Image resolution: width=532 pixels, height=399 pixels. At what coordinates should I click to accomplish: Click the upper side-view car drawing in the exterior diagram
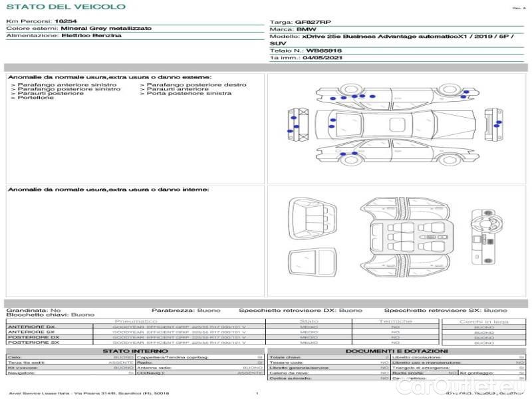397,96
